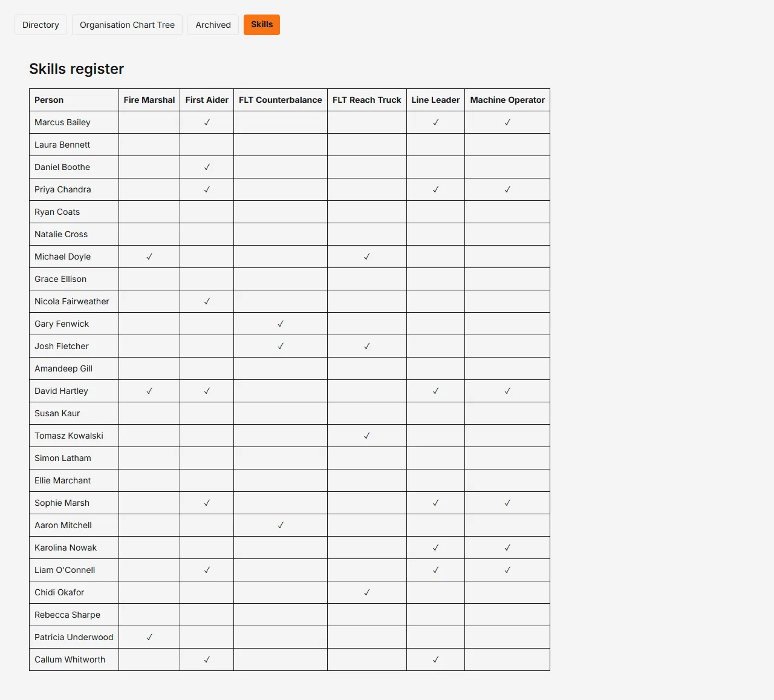Image resolution: width=774 pixels, height=700 pixels.
Task: Click Chidi Okafor's FLT Reach Truck checkmark
Action: coord(366,592)
